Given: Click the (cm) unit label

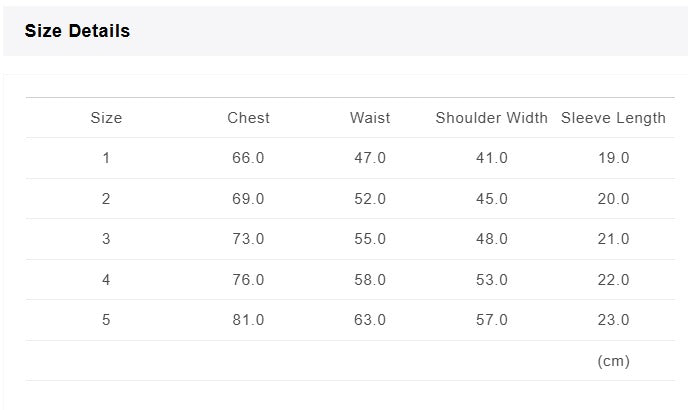Looking at the screenshot, I should [613, 361].
